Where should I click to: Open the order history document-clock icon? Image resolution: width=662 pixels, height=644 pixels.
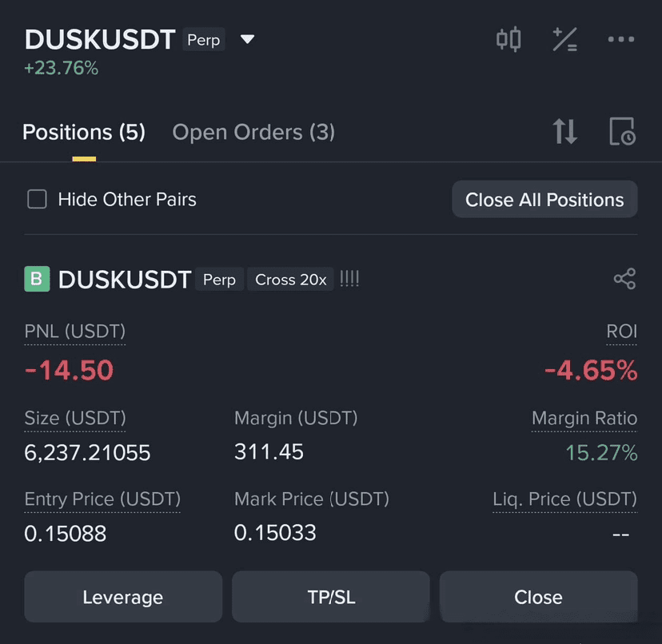pyautogui.click(x=622, y=131)
